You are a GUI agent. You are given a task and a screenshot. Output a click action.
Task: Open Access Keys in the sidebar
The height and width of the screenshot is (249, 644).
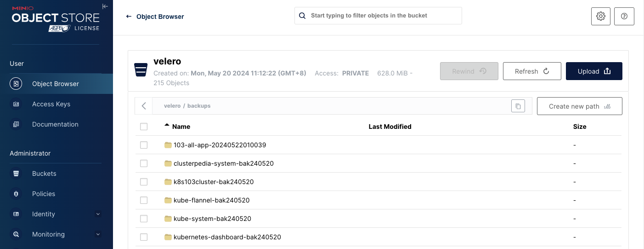coord(56,104)
